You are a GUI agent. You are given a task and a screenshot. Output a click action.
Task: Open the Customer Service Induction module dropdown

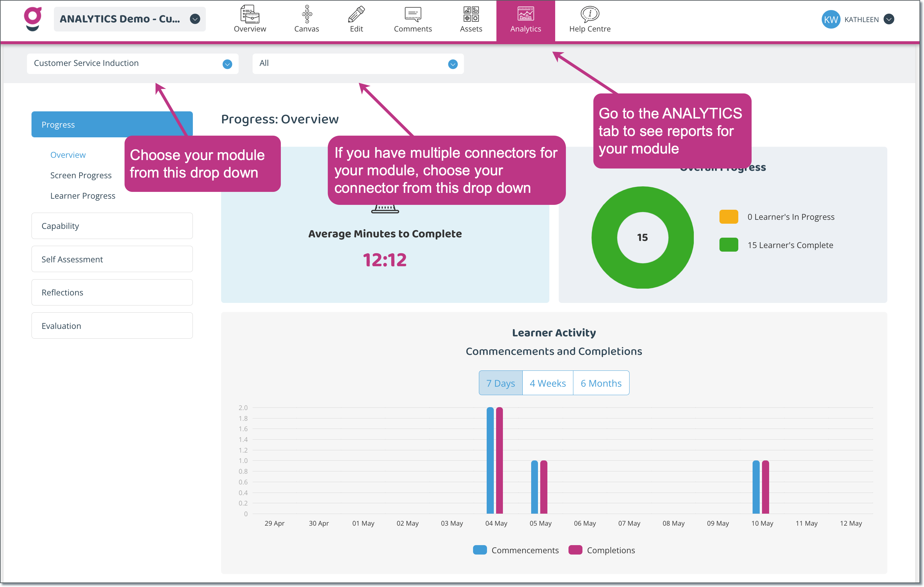[x=132, y=63]
